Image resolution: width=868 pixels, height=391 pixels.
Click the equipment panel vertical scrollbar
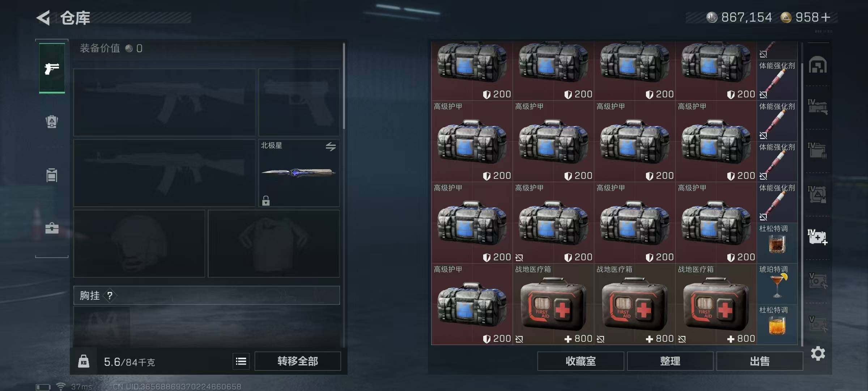[344, 86]
